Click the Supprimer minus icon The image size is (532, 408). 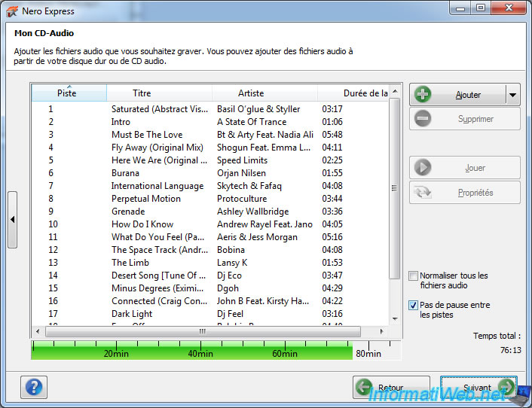point(423,119)
